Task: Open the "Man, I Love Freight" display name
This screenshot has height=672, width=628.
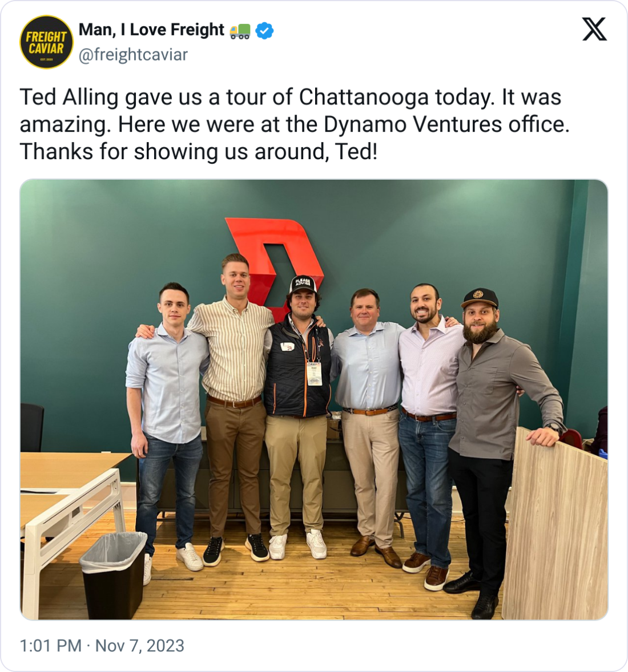Action: (151, 30)
